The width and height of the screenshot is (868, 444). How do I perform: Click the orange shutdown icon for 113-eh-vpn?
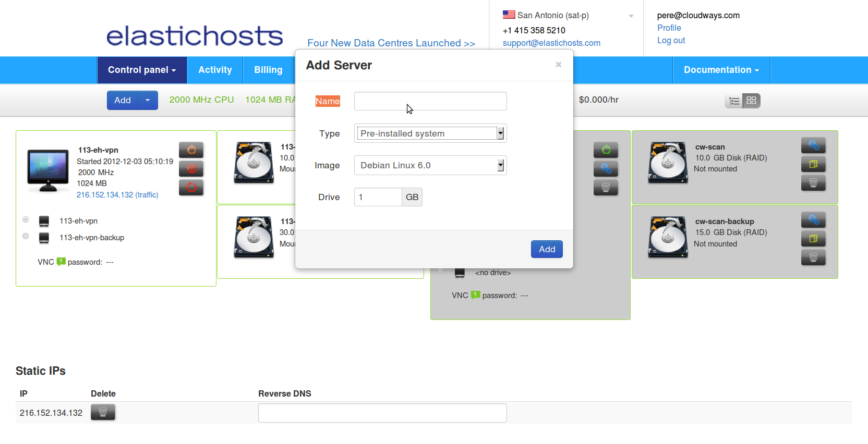tap(191, 150)
